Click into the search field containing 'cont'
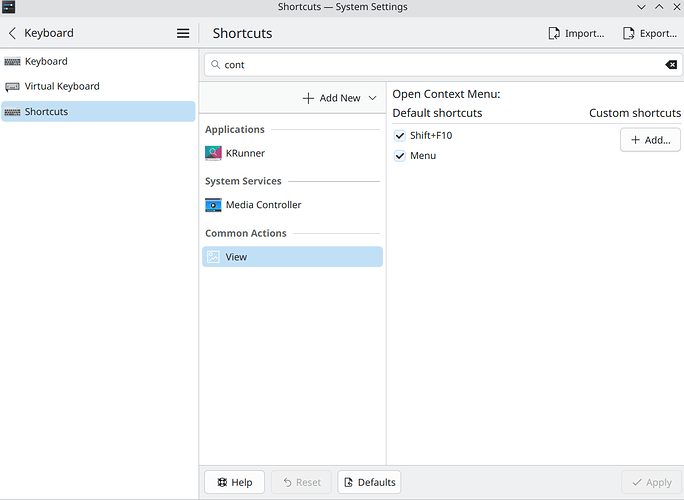The height and width of the screenshot is (500, 684). coord(441,65)
